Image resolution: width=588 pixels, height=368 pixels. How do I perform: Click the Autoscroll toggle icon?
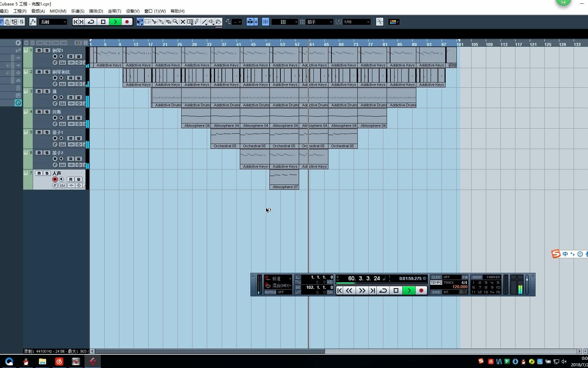pyautogui.click(x=250, y=22)
